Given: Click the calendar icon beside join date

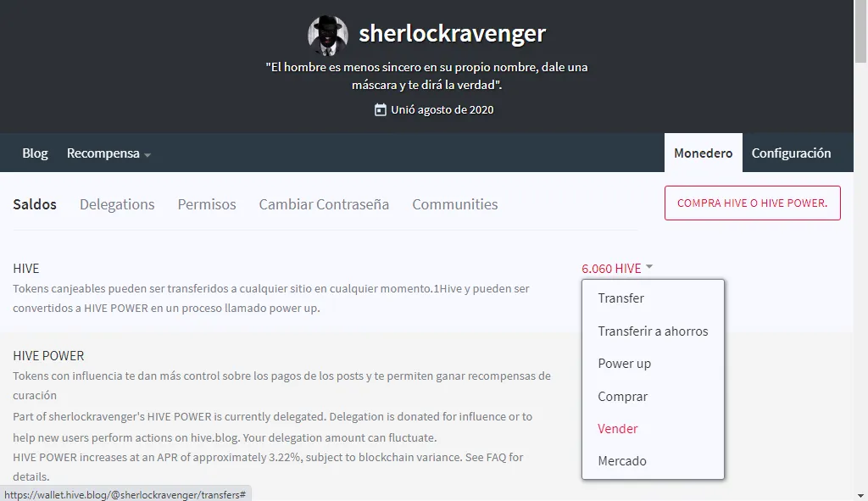Looking at the screenshot, I should (381, 109).
